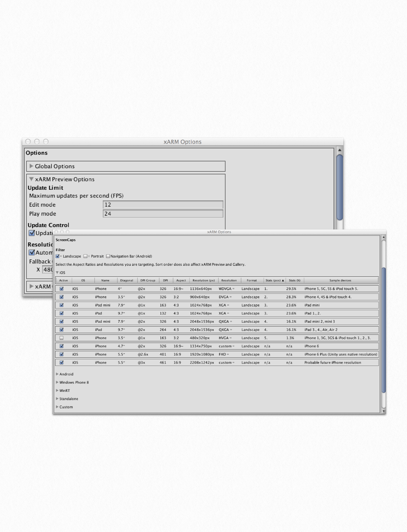Click the ScreenCaps heading text

pyautogui.click(x=65, y=240)
